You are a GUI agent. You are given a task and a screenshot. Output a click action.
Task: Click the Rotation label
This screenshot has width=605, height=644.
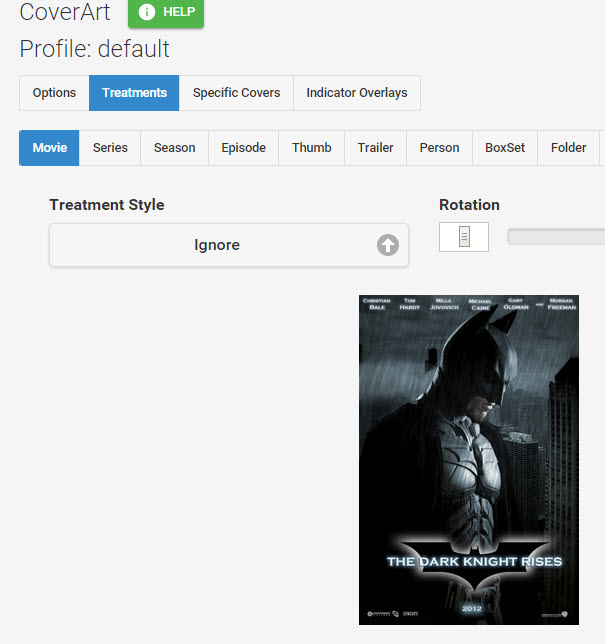(x=469, y=205)
